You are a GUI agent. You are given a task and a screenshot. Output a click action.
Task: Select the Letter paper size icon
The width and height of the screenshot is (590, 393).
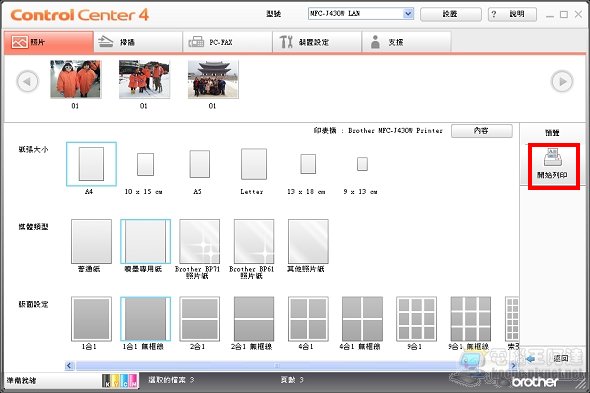(254, 164)
